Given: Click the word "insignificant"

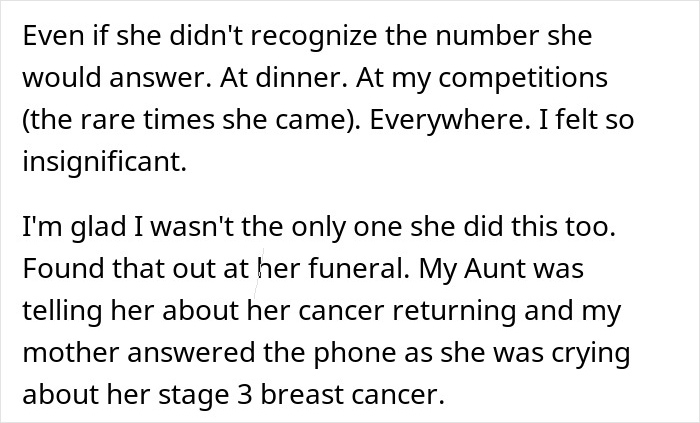Looking at the screenshot, I should coord(102,161).
